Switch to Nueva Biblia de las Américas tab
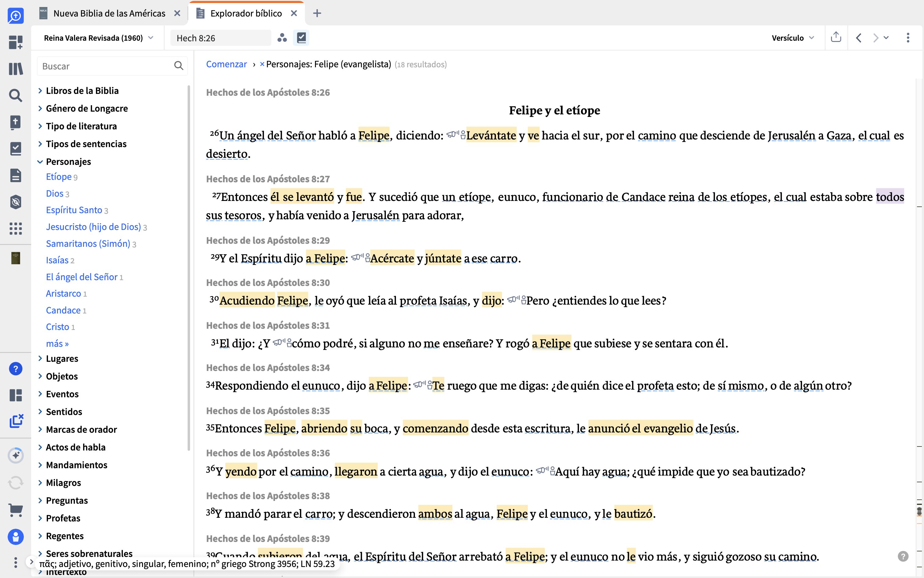This screenshot has height=578, width=924. click(109, 13)
